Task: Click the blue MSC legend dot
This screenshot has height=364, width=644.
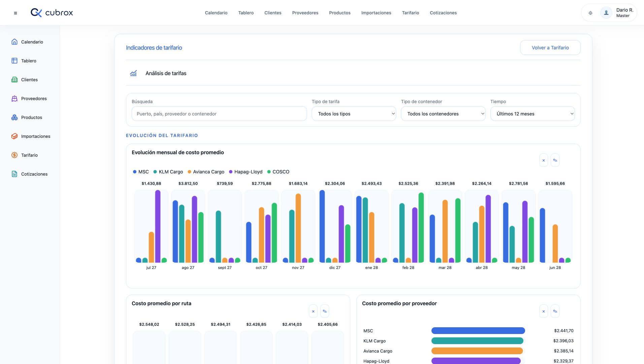Action: (x=135, y=172)
